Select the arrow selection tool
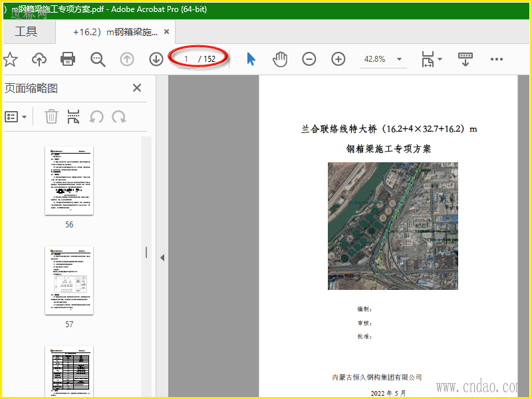The width and height of the screenshot is (532, 399). point(251,59)
